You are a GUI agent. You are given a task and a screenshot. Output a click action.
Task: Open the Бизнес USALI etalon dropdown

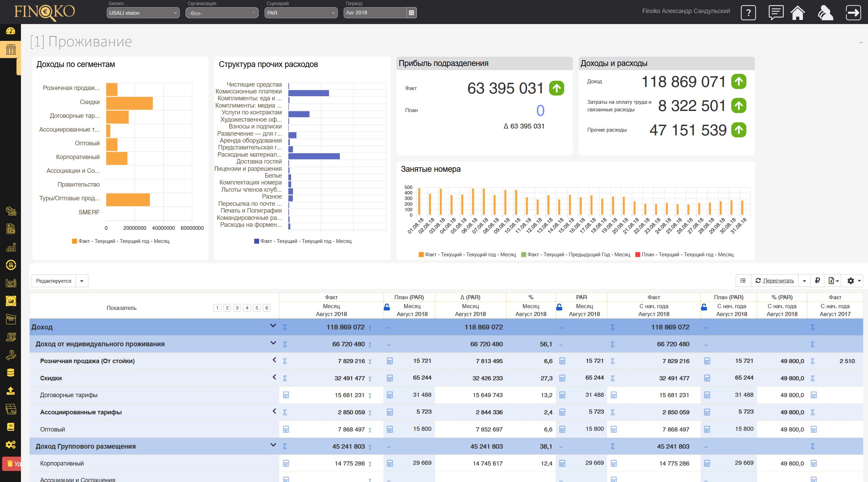pos(143,13)
